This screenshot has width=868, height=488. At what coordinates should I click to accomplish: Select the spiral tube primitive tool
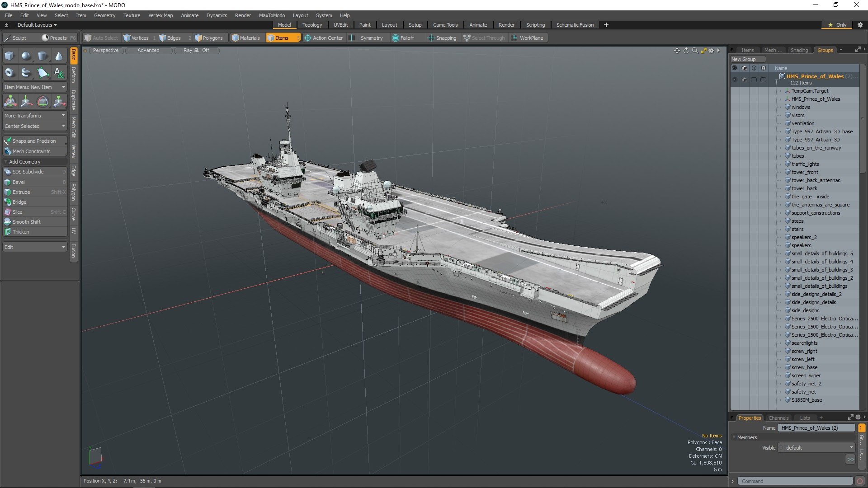tap(26, 72)
